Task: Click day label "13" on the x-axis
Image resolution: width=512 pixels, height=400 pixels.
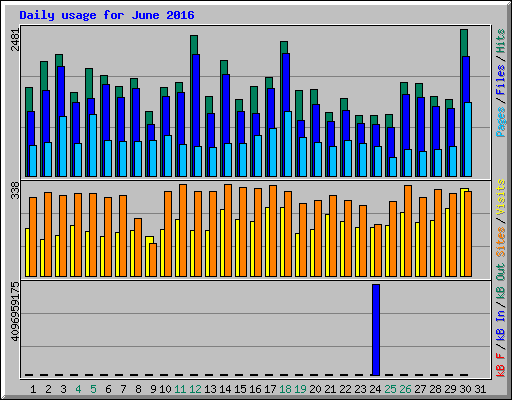Action: click(210, 389)
